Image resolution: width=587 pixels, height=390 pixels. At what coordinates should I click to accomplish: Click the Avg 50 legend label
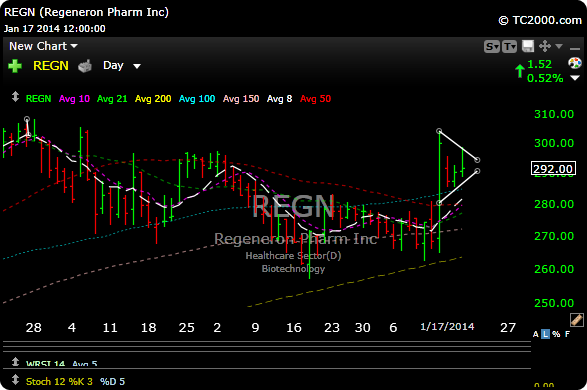tap(316, 99)
